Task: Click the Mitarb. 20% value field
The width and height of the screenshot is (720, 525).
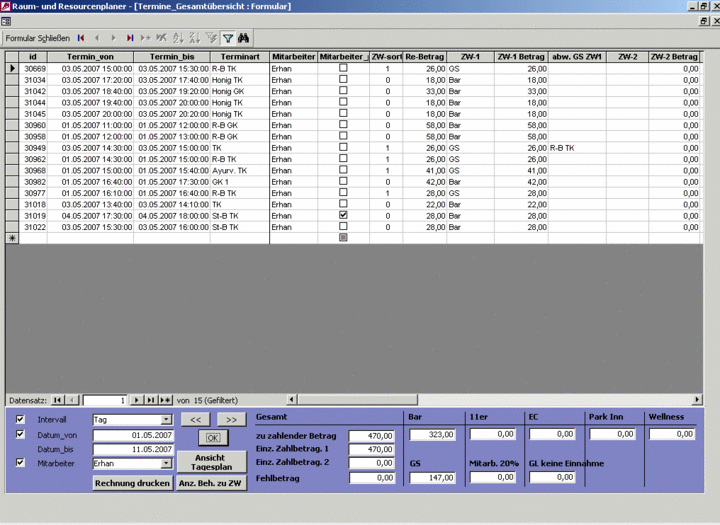Action: click(493, 477)
